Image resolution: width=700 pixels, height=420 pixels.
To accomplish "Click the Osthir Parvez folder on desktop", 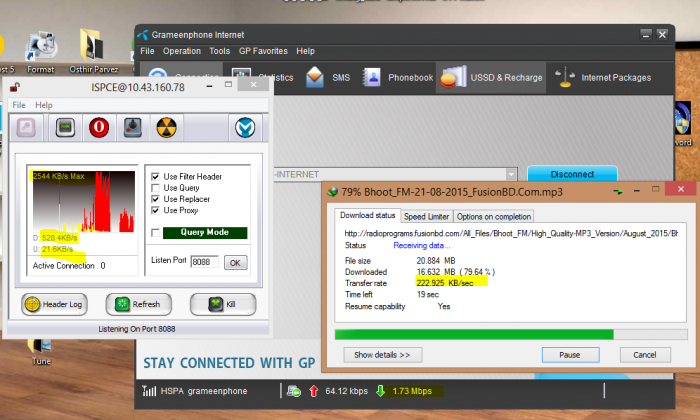I will 93,51.
